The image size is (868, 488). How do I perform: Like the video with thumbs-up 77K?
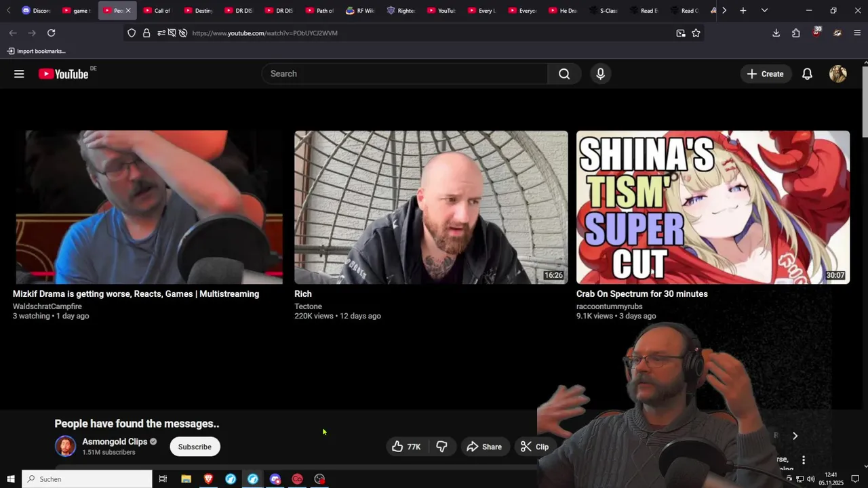(x=406, y=447)
